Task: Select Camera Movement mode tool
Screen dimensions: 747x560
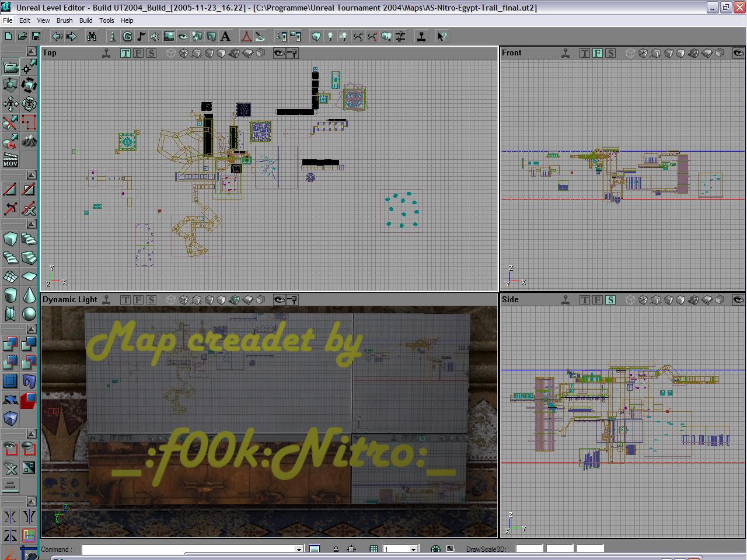Action: point(11,67)
